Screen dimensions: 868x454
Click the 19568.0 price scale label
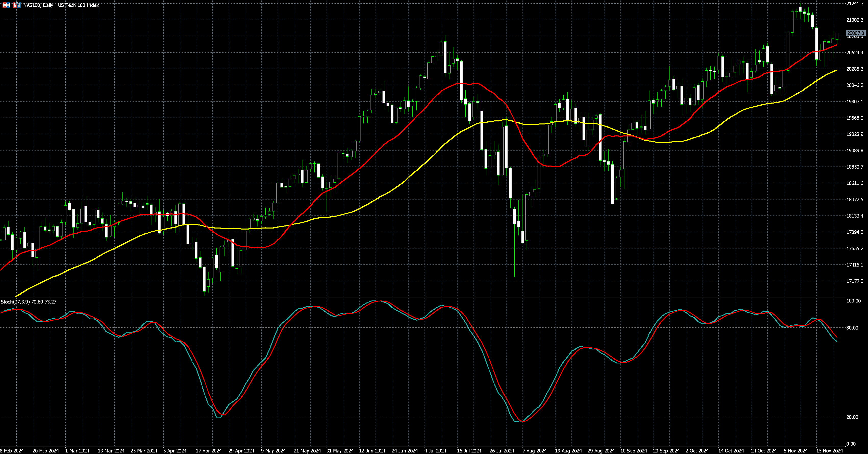(x=854, y=118)
